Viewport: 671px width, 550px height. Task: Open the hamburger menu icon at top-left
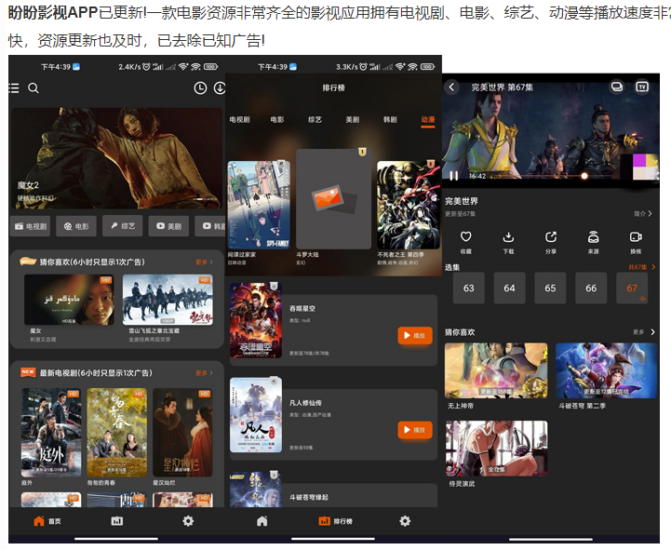pos(14,88)
